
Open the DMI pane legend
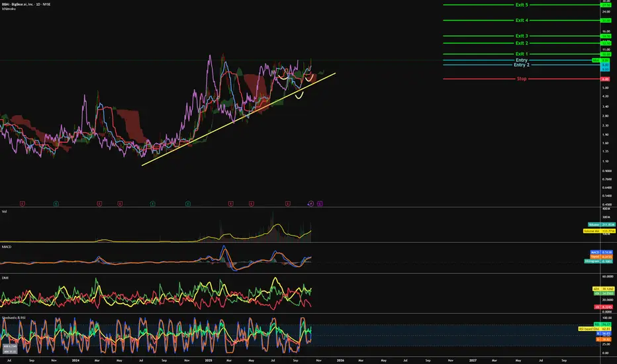5,278
